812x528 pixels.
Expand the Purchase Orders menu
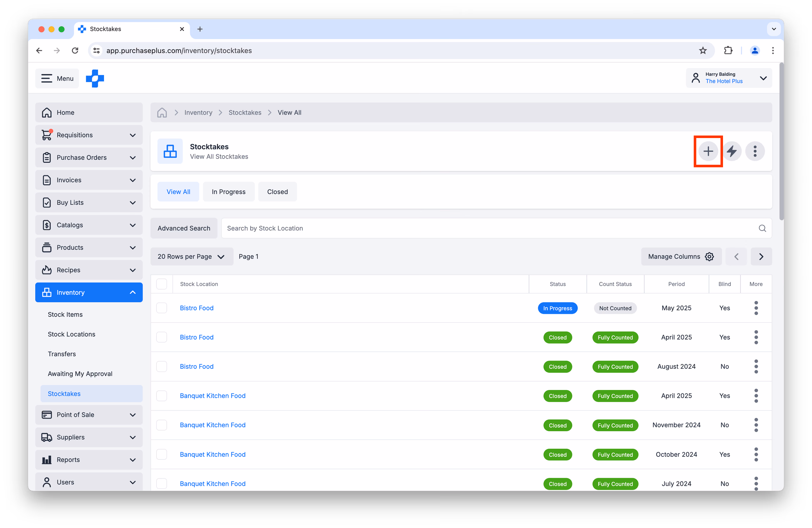click(x=89, y=158)
